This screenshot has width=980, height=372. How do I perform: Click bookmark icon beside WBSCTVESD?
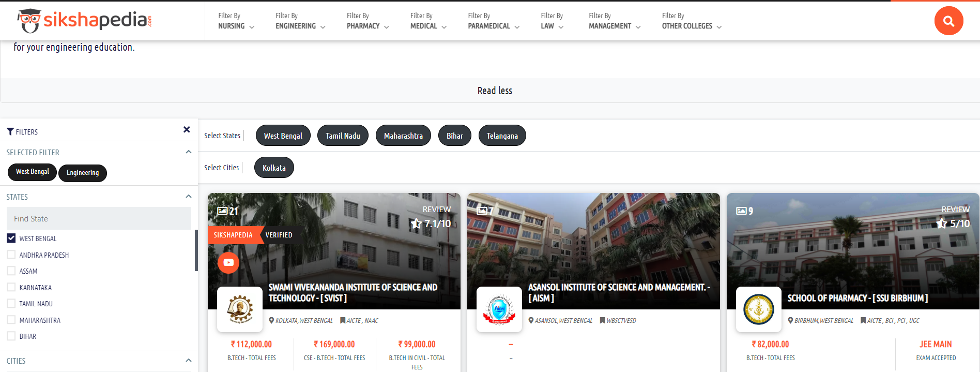(602, 321)
